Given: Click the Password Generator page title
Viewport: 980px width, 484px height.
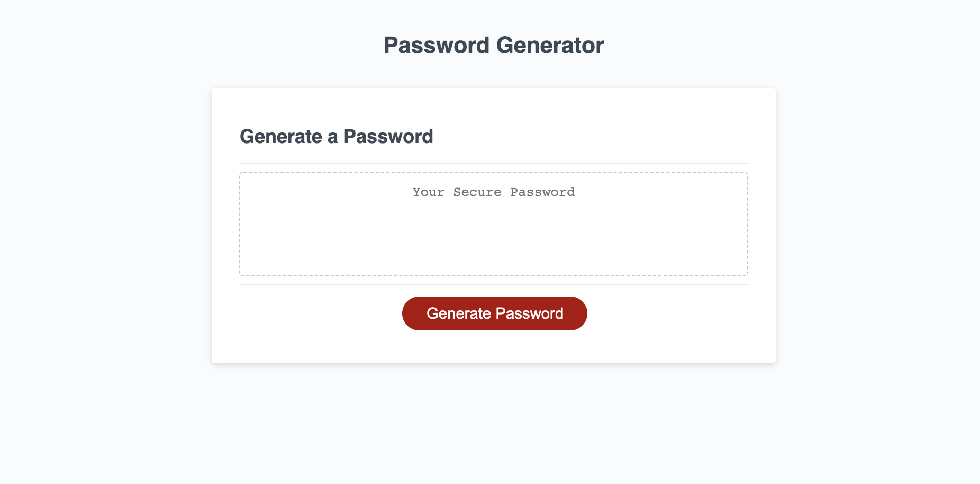Looking at the screenshot, I should click(493, 46).
